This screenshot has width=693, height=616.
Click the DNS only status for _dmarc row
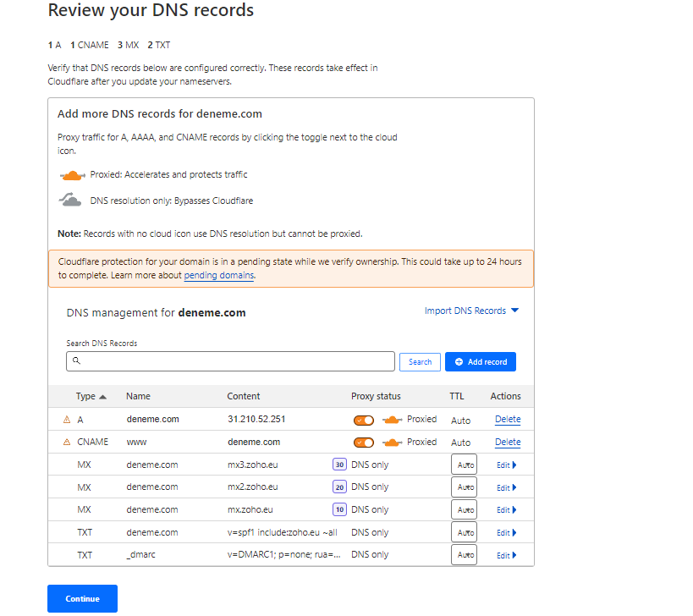pos(370,554)
